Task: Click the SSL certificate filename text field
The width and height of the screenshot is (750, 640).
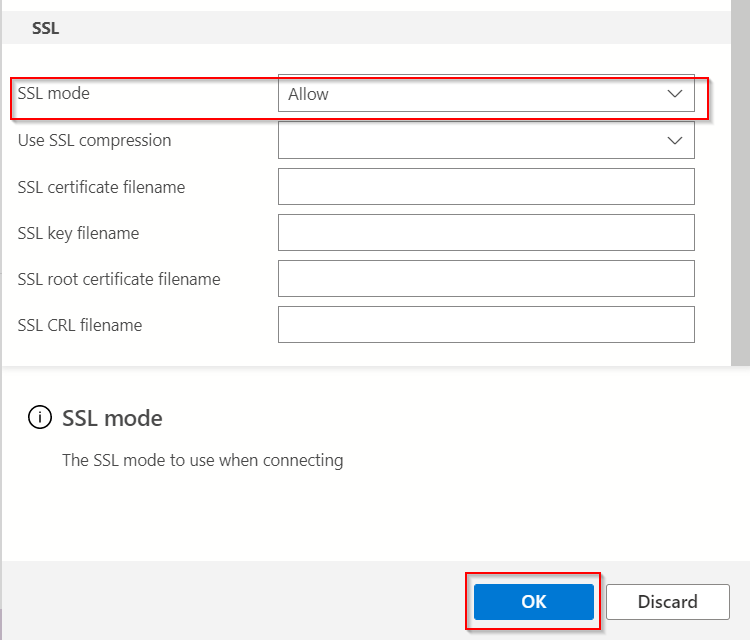Action: point(486,187)
